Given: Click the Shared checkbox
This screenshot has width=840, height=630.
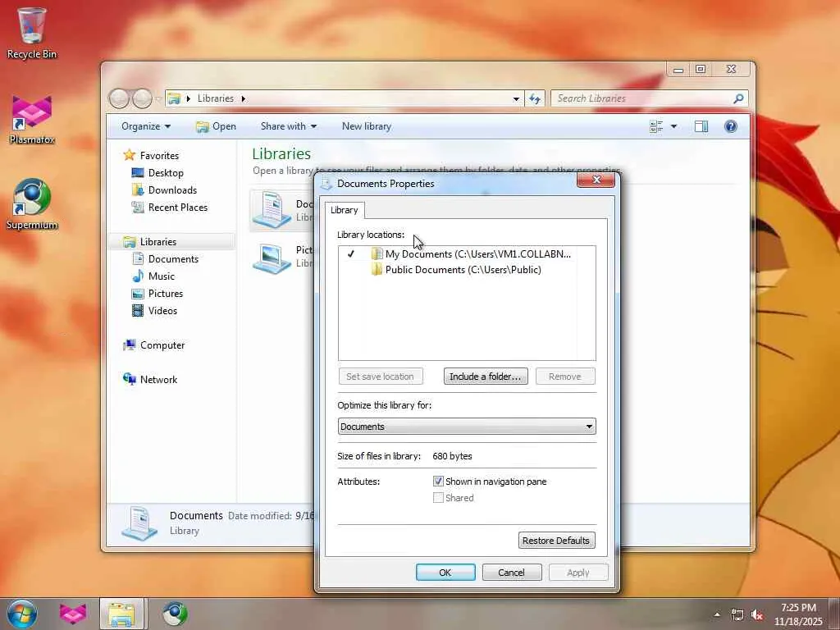Looking at the screenshot, I should [438, 498].
